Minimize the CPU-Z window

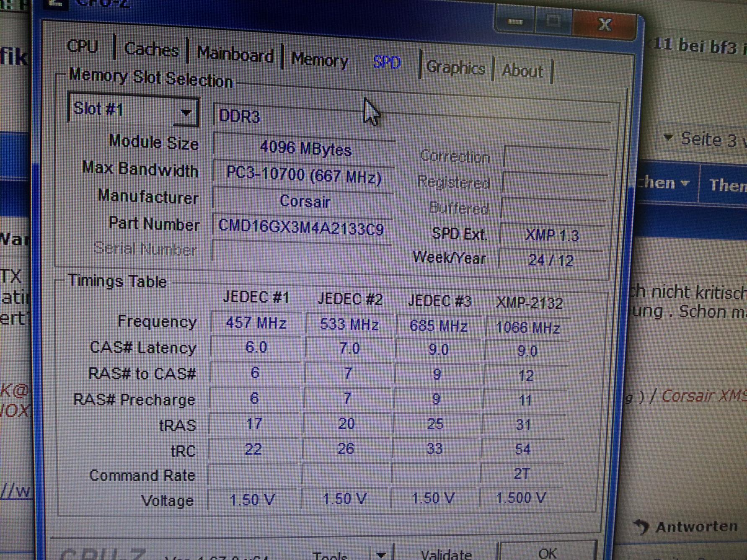pyautogui.click(x=515, y=21)
